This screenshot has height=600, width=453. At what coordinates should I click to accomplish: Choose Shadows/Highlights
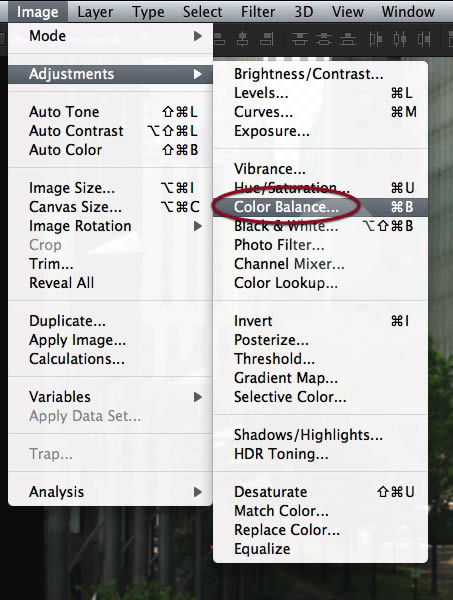320,435
